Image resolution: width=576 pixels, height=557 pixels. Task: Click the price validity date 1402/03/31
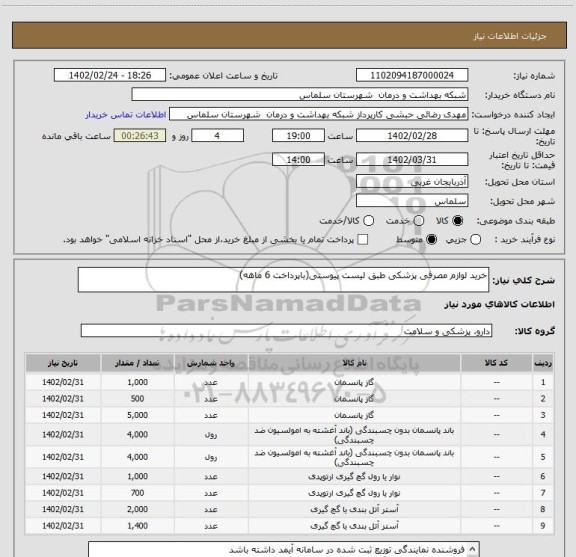click(x=412, y=160)
